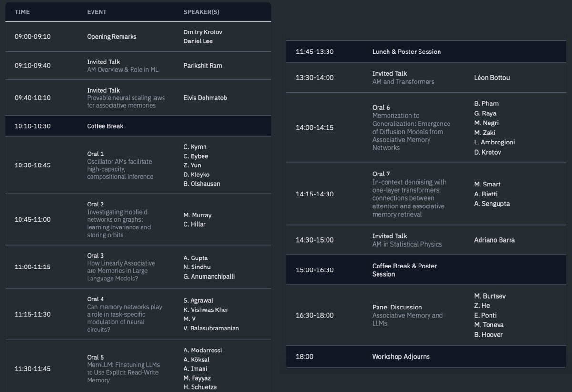Click the Opening Remarks event
Image resolution: width=572 pixels, height=392 pixels.
(x=112, y=37)
